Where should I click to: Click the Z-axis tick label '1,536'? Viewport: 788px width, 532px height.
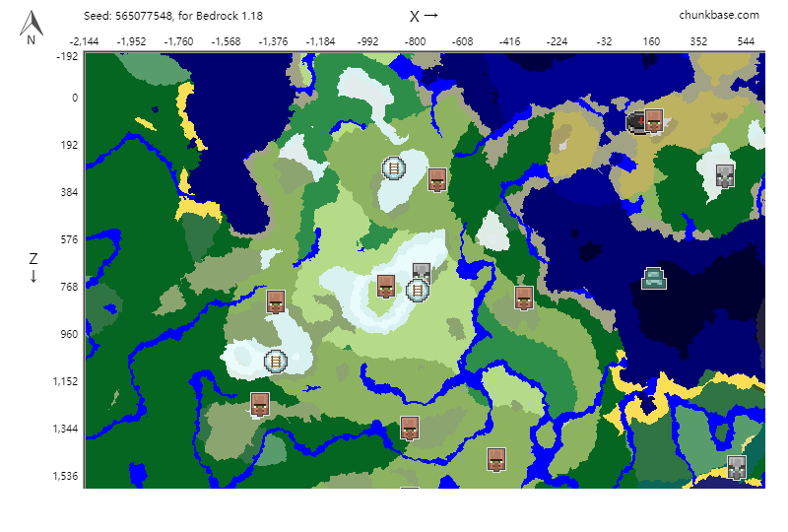coord(65,476)
